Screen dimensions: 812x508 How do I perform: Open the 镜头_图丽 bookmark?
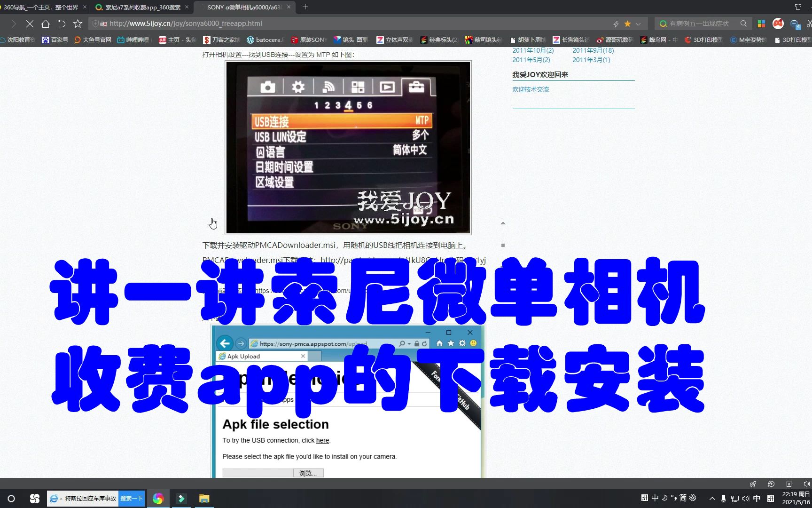351,40
